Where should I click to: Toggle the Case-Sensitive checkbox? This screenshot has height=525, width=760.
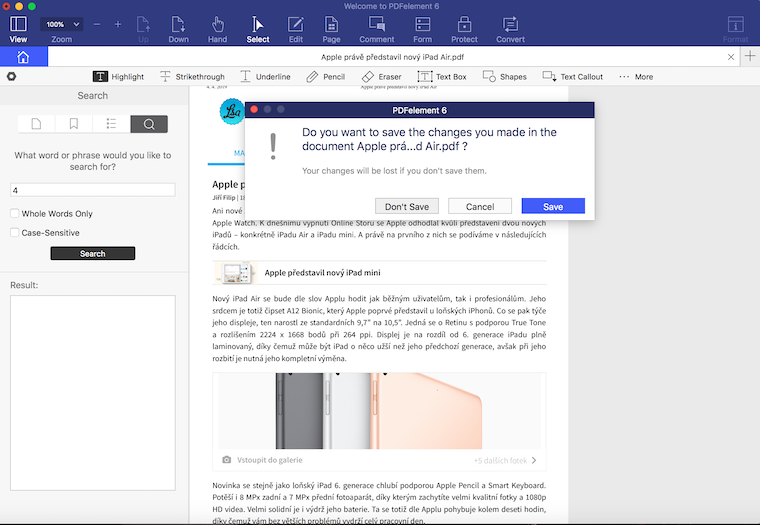click(15, 233)
